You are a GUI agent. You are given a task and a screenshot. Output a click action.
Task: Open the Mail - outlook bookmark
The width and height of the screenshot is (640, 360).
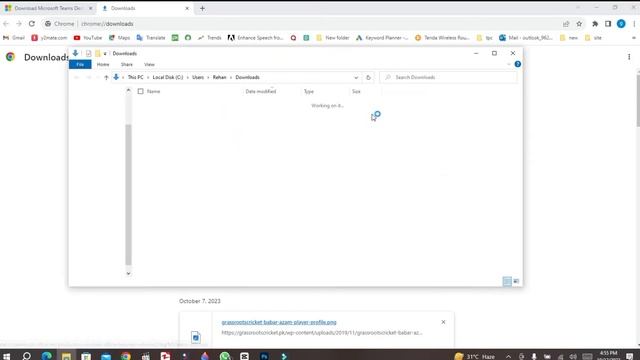526,38
